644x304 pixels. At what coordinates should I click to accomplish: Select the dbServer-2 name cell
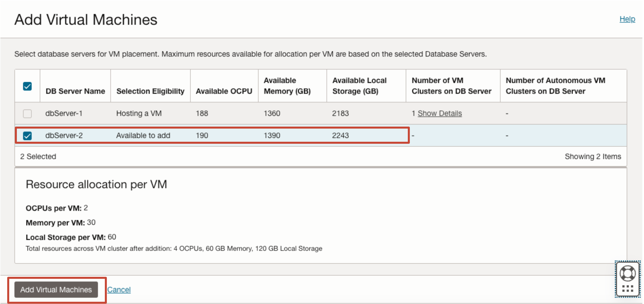tap(64, 135)
